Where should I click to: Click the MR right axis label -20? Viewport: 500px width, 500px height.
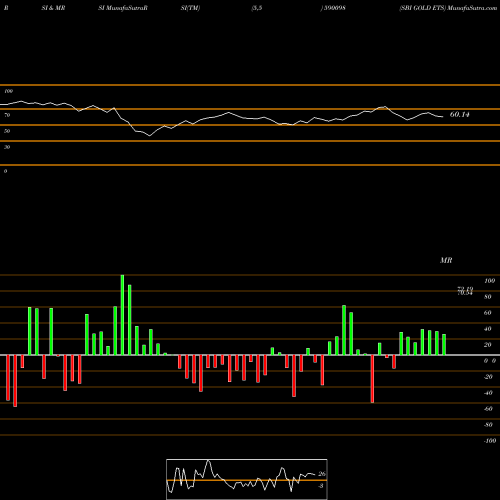pyautogui.click(x=488, y=377)
